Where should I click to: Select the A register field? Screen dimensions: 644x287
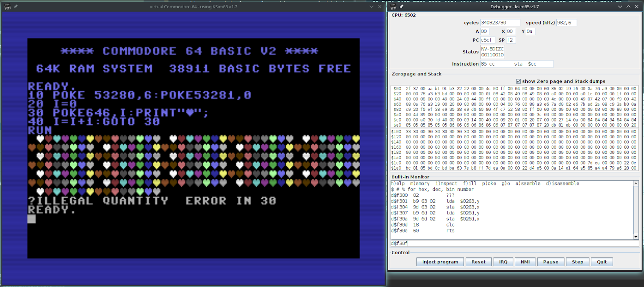[x=485, y=31]
